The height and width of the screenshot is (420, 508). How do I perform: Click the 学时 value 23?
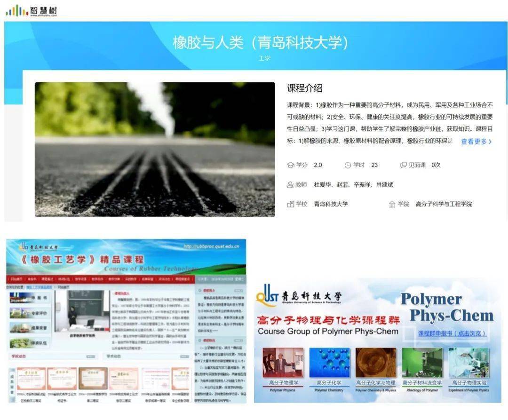pos(374,165)
